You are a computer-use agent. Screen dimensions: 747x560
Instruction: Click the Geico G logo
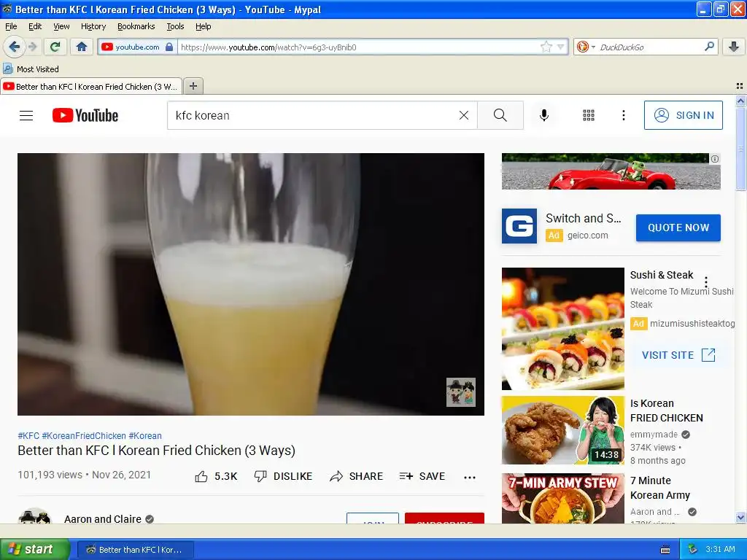pos(519,226)
